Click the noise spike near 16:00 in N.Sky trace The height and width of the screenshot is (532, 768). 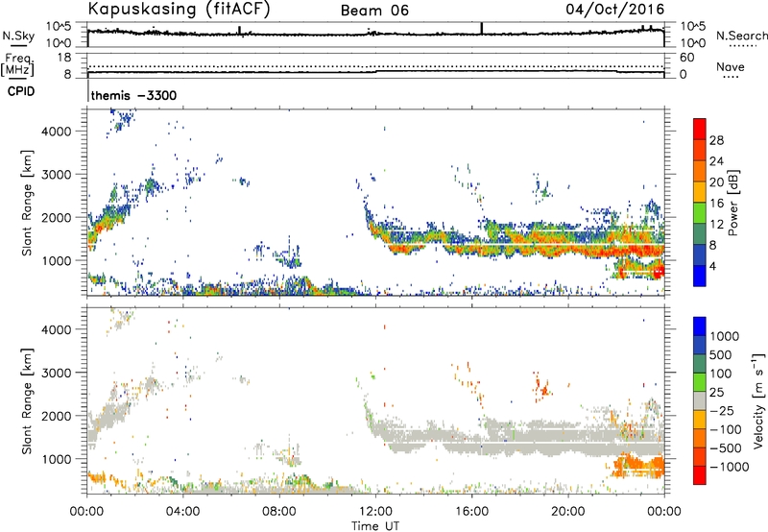(482, 29)
